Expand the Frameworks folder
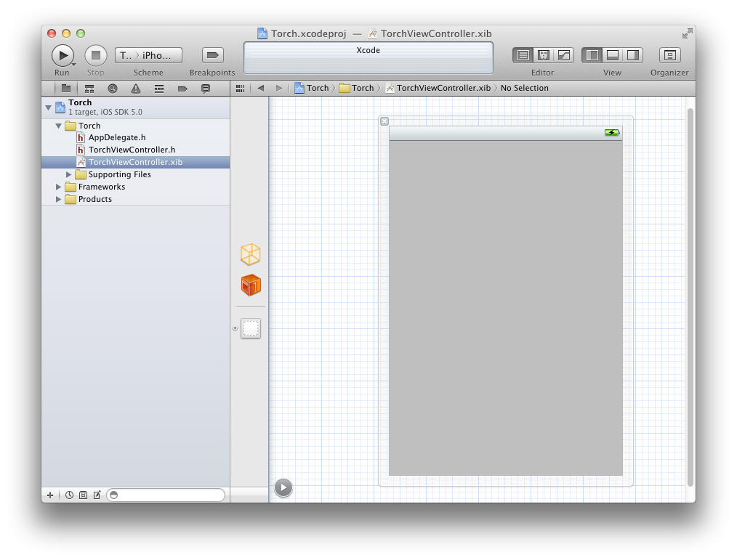 point(59,187)
